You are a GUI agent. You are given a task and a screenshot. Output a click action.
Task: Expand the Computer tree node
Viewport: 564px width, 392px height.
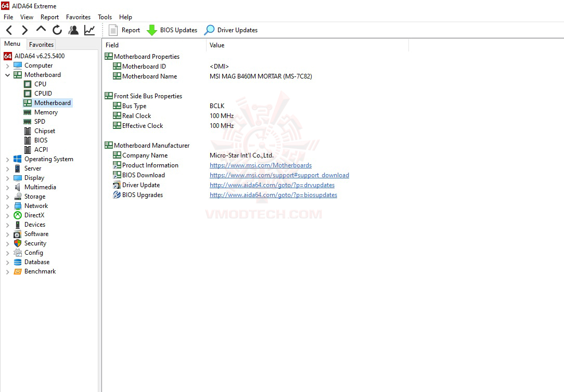point(7,65)
